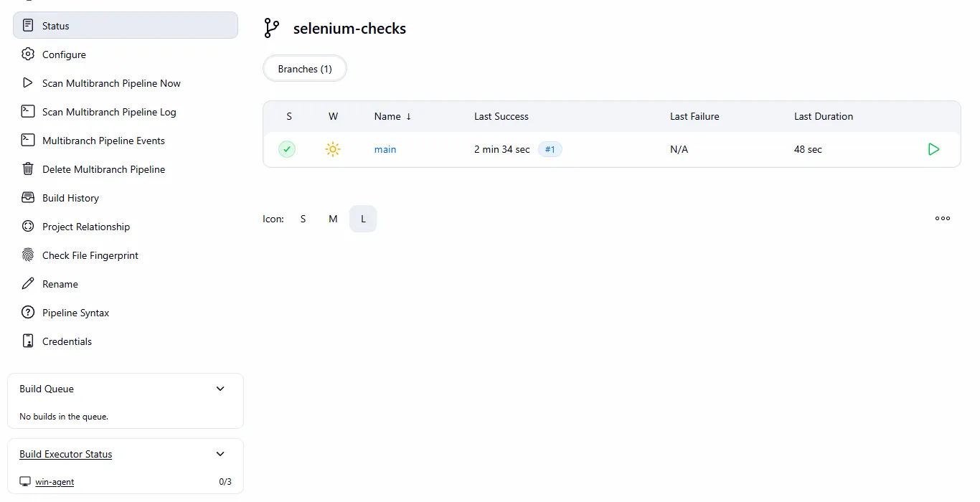Click the Delete Multibranch Pipeline trash icon
The width and height of the screenshot is (980, 502).
tap(28, 169)
